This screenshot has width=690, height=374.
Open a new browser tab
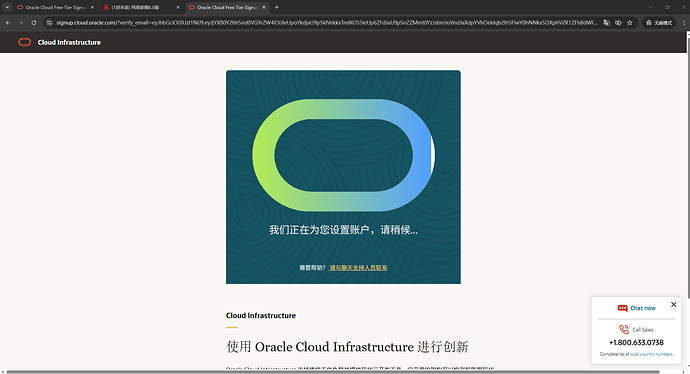tap(276, 7)
